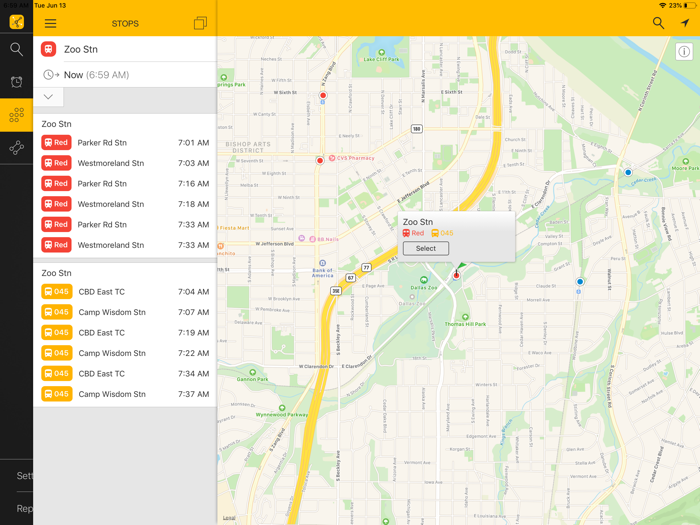The width and height of the screenshot is (700, 525).
Task: Tap the current location arrow icon
Action: (x=684, y=23)
